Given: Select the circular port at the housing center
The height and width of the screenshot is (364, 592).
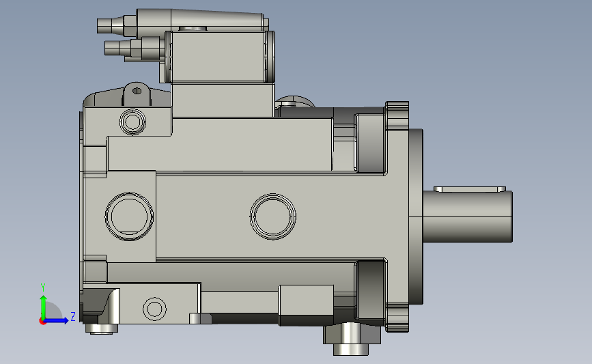Looking at the screenshot, I should [x=272, y=216].
